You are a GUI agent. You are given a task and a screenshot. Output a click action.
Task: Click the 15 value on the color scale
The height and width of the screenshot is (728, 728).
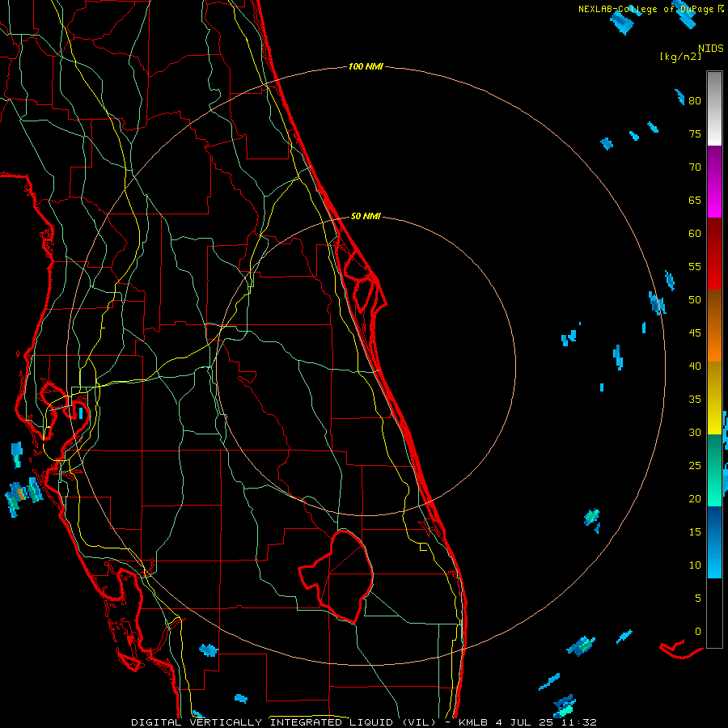(695, 532)
